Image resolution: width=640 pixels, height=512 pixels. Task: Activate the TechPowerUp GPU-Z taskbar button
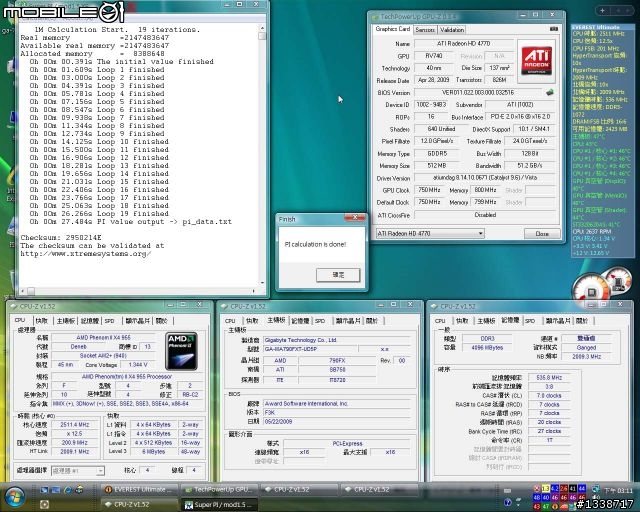pyautogui.click(x=219, y=489)
